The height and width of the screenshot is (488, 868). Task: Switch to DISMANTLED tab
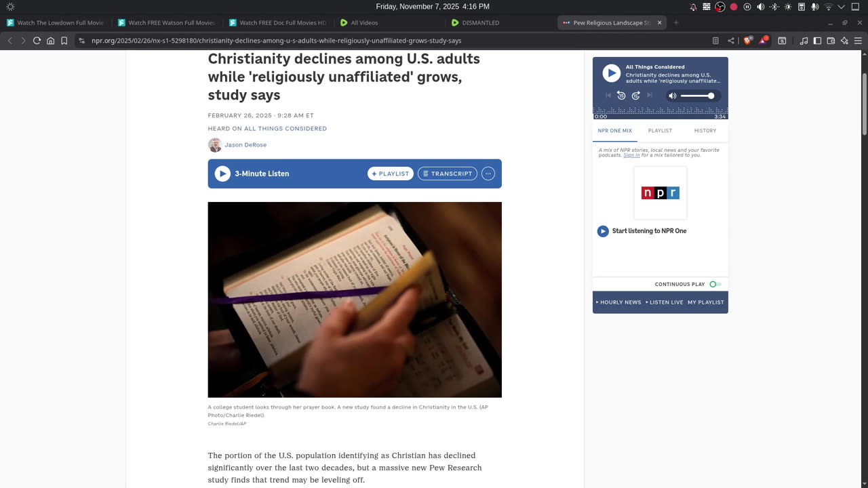500,22
